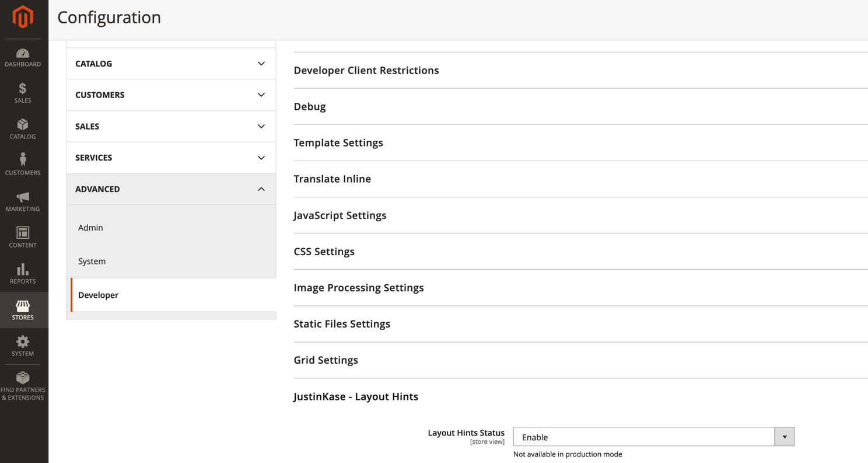This screenshot has height=463, width=868.
Task: Expand the Debug settings group
Action: point(310,106)
